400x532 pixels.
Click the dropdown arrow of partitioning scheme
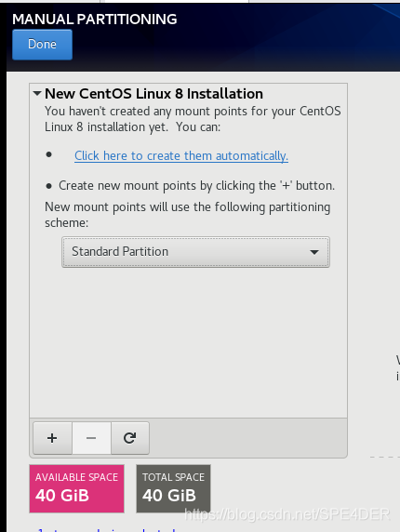(x=314, y=252)
